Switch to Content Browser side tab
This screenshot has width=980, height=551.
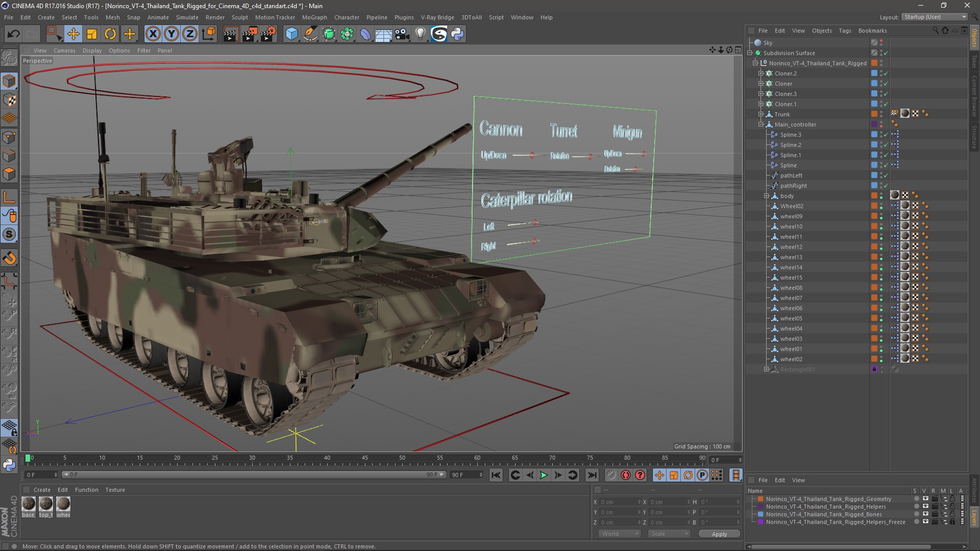pyautogui.click(x=974, y=96)
